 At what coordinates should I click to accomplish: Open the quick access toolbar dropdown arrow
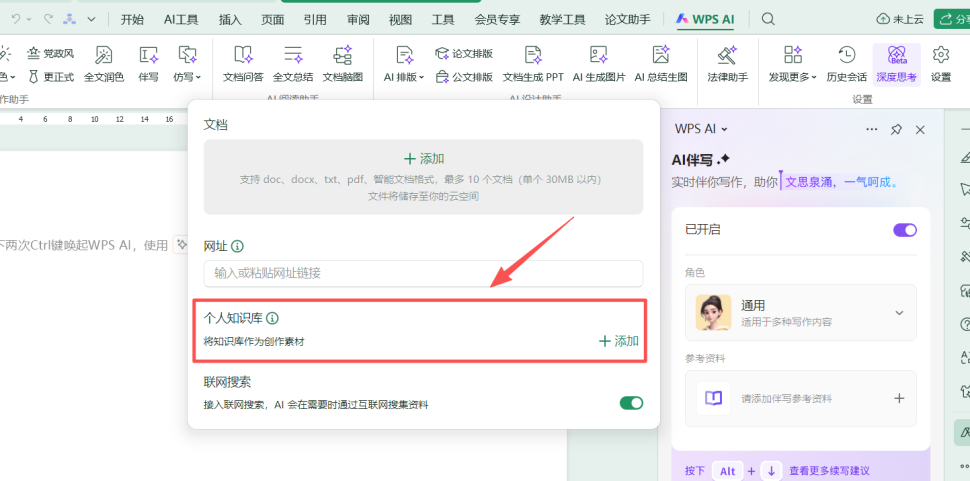(91, 19)
